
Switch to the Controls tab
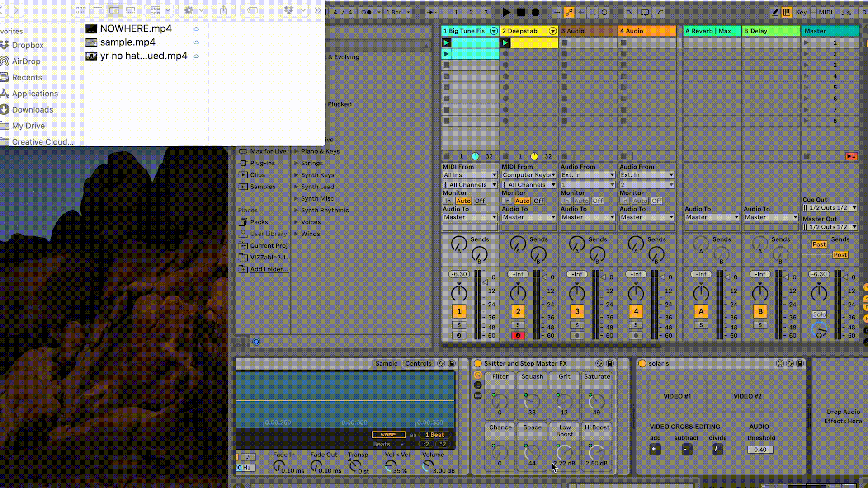click(x=418, y=363)
